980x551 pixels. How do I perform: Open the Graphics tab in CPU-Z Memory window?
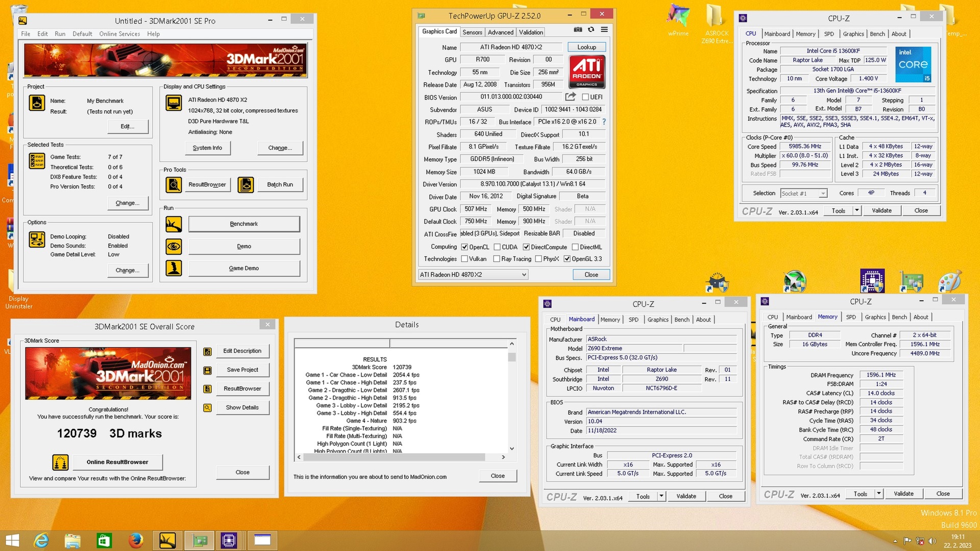(875, 317)
